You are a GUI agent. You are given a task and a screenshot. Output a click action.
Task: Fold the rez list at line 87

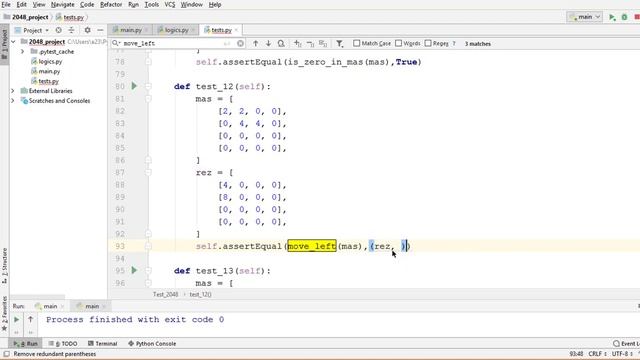(148, 172)
